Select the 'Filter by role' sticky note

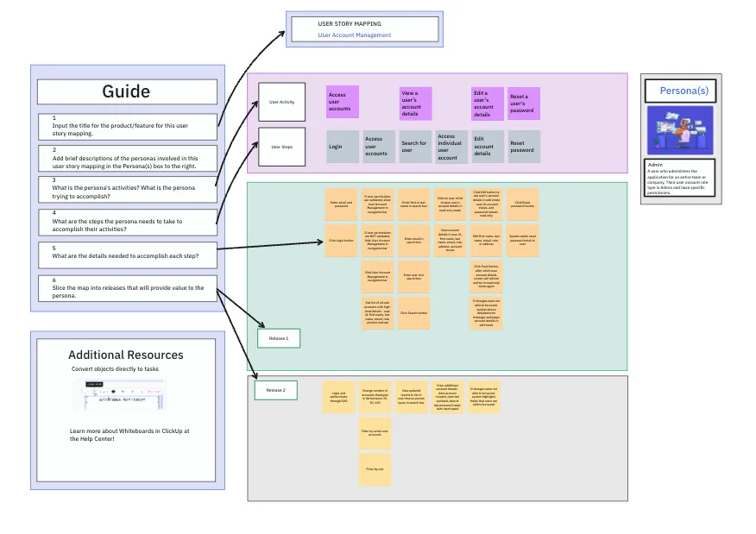tap(375, 469)
